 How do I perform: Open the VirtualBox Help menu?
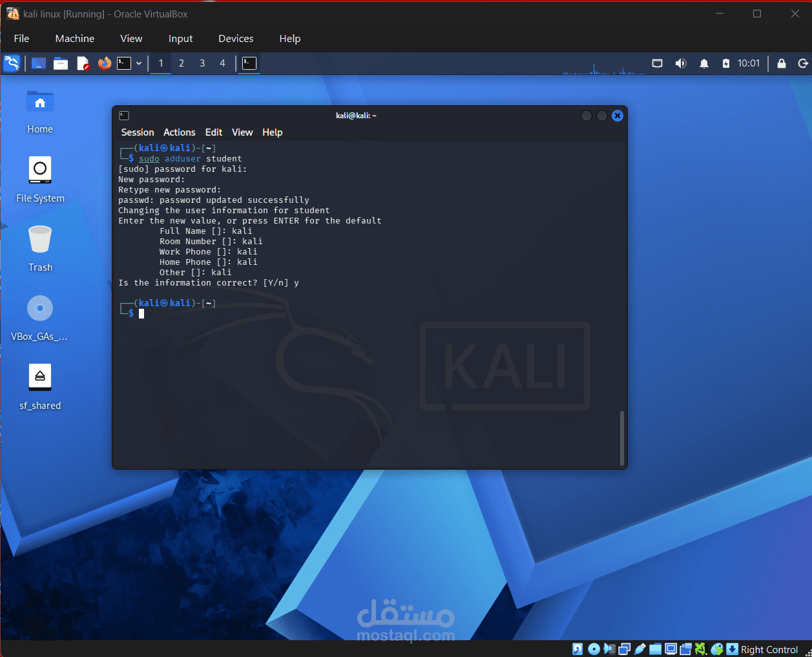(290, 39)
